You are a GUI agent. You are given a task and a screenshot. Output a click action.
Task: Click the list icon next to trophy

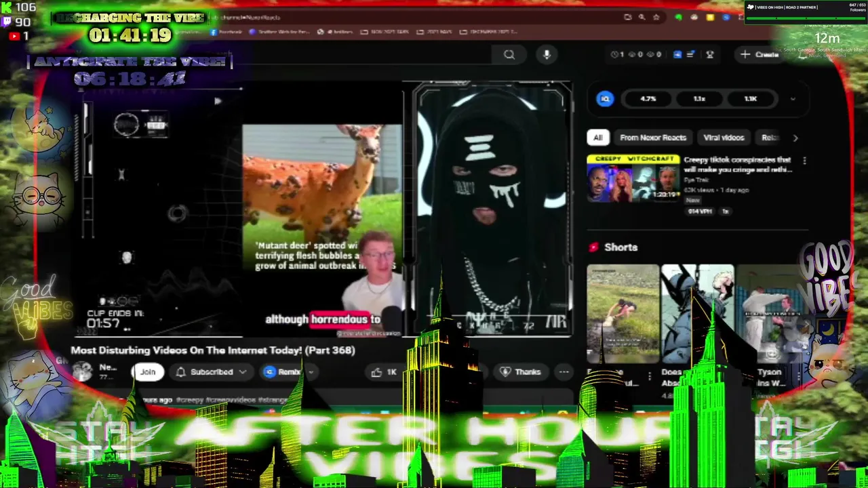690,54
